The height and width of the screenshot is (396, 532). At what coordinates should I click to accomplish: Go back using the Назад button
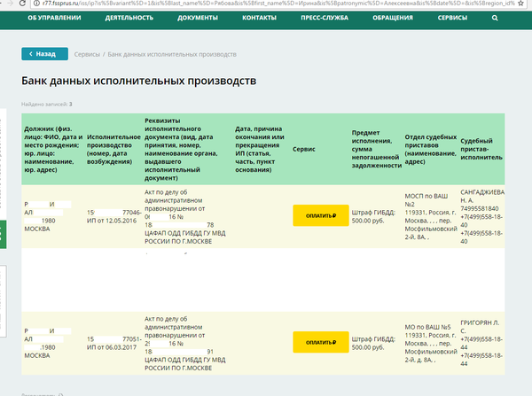click(x=44, y=54)
